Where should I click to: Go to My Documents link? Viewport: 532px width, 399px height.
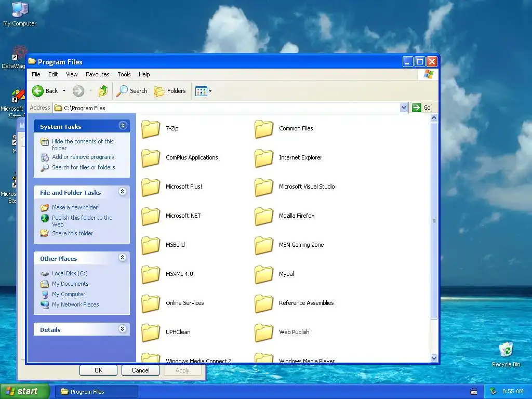click(x=70, y=284)
